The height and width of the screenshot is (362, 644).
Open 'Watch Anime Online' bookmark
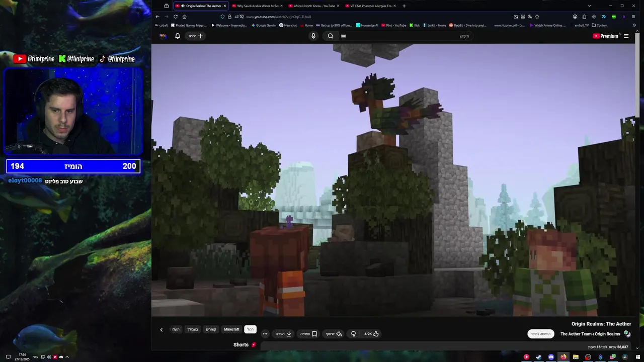click(x=547, y=25)
